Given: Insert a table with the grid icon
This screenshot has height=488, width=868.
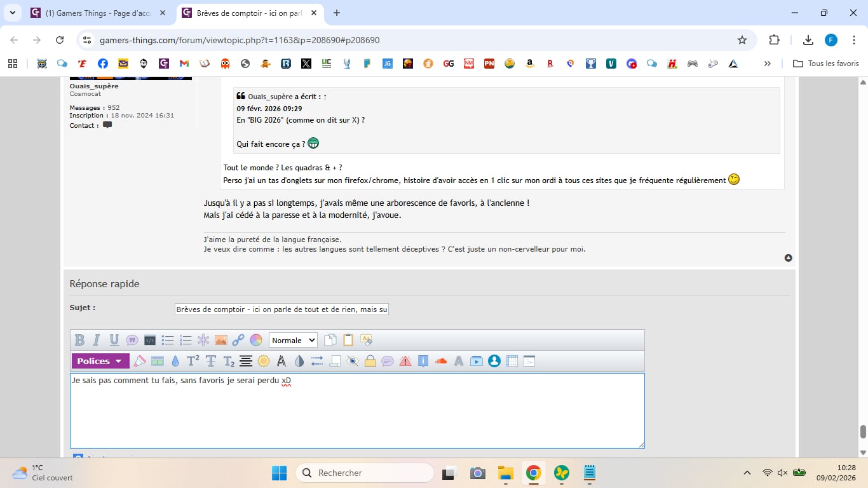Looking at the screenshot, I should pyautogui.click(x=512, y=361).
